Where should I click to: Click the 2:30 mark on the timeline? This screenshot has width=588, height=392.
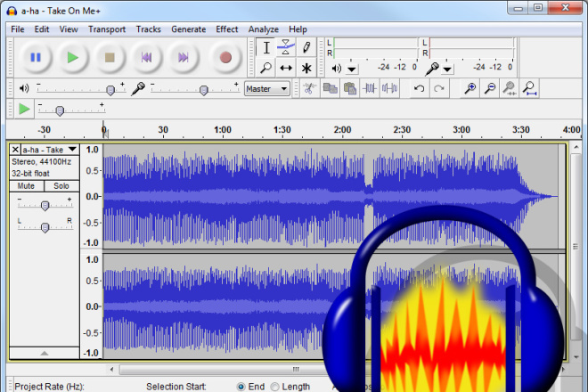click(x=402, y=130)
